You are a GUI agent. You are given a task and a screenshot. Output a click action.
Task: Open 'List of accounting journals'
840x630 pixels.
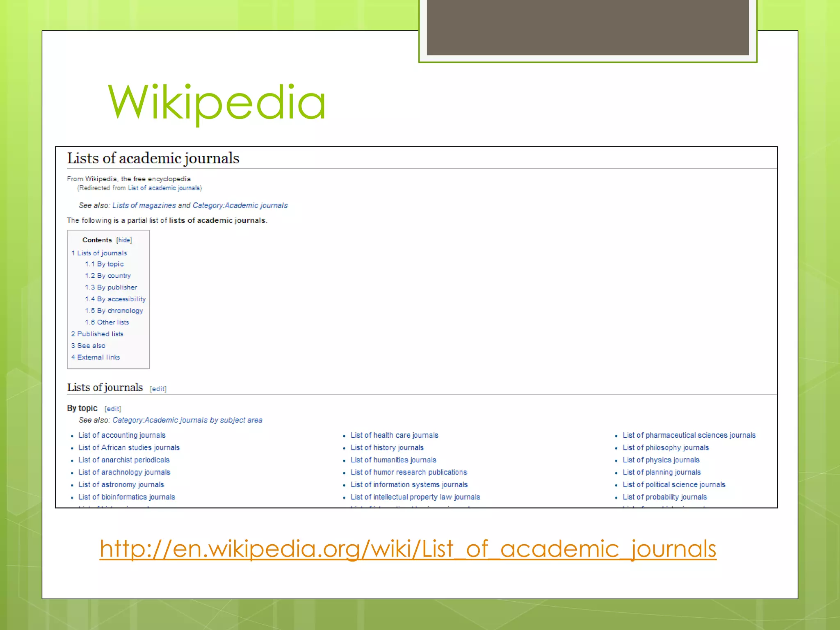pyautogui.click(x=122, y=435)
